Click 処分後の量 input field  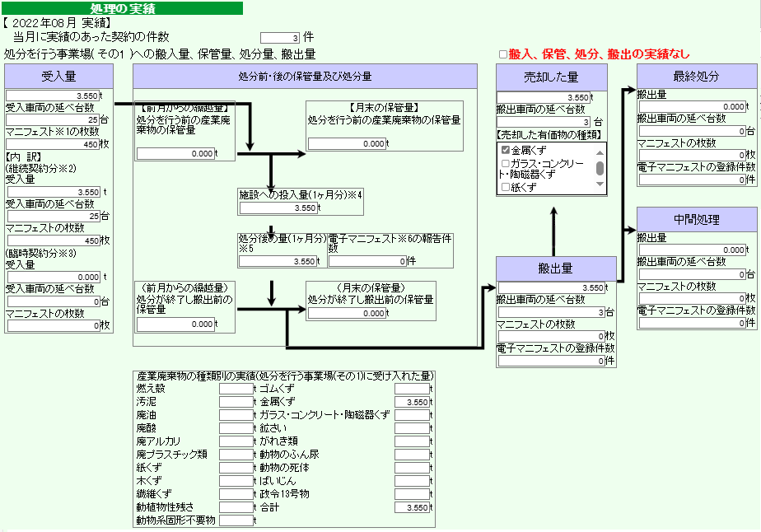(x=278, y=261)
